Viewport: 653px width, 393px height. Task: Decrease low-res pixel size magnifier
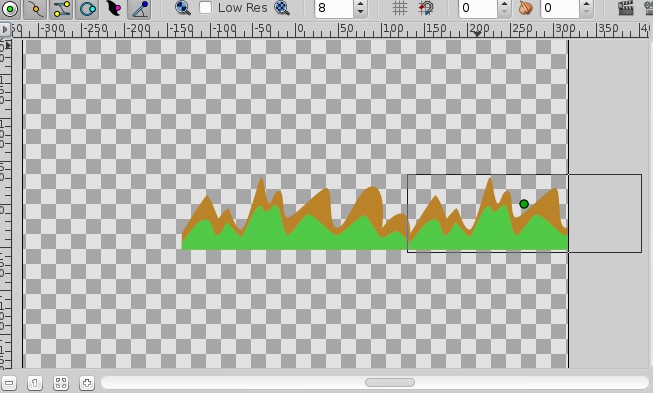tap(182, 8)
